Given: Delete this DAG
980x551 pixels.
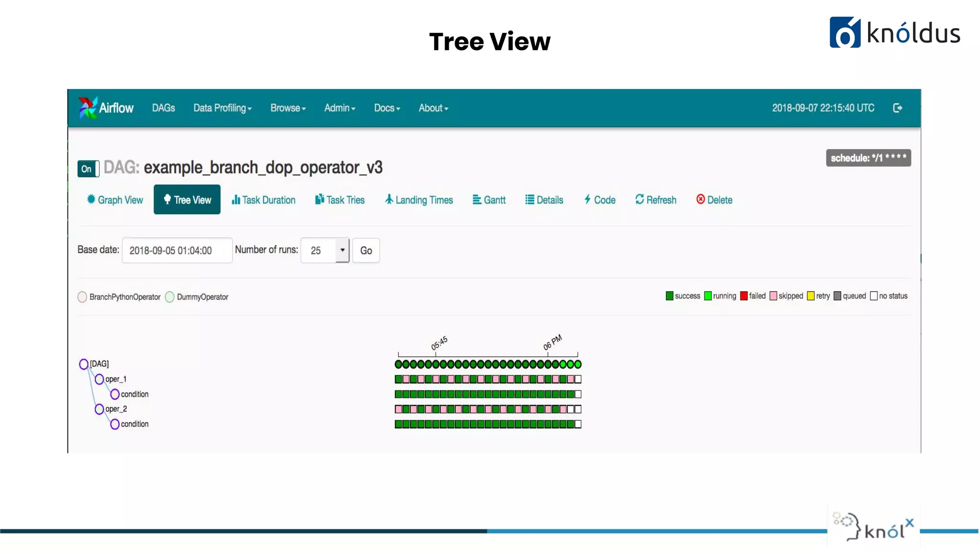Looking at the screenshot, I should [x=714, y=200].
